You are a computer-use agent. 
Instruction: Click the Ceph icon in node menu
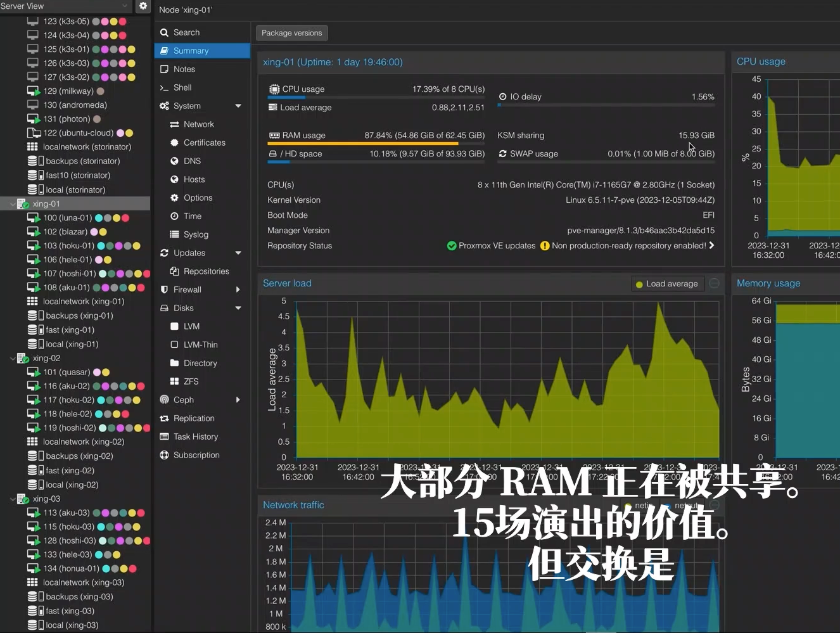coord(164,400)
